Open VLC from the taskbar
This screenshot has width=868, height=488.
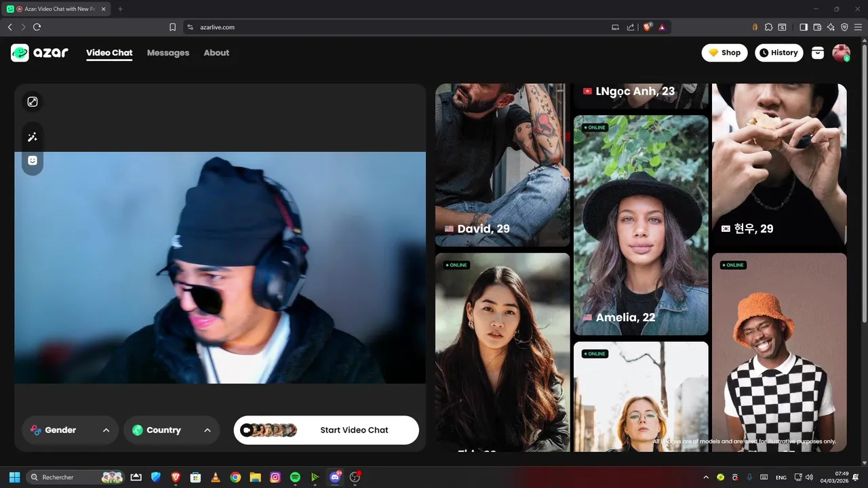(216, 477)
